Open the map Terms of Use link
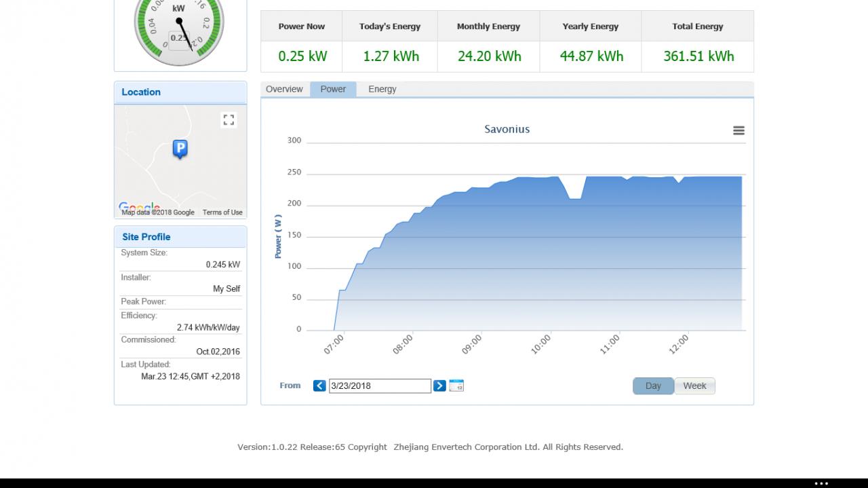 pos(222,212)
